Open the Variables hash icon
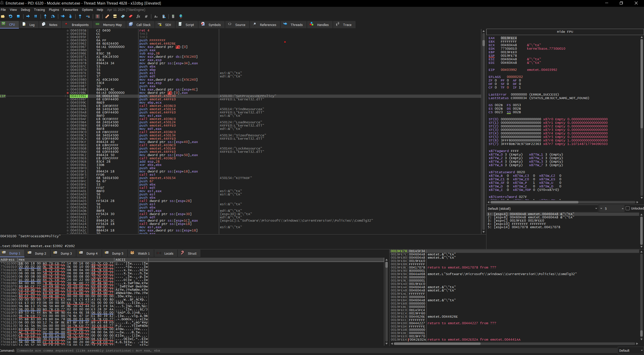 click(146, 16)
